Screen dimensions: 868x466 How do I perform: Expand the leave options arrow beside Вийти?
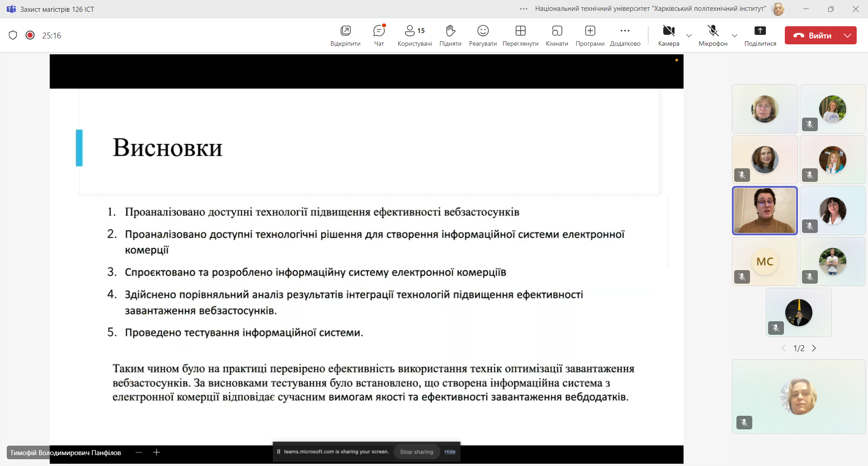[x=848, y=35]
